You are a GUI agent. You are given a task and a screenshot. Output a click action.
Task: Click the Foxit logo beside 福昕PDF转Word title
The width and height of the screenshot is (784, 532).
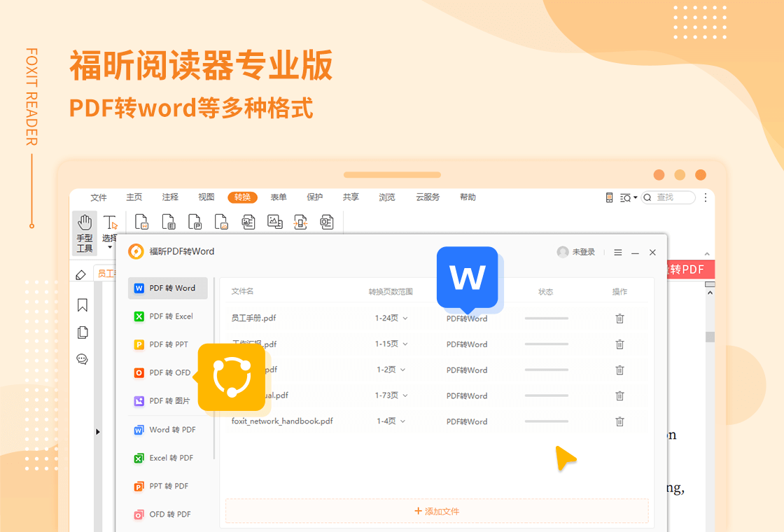pos(136,251)
